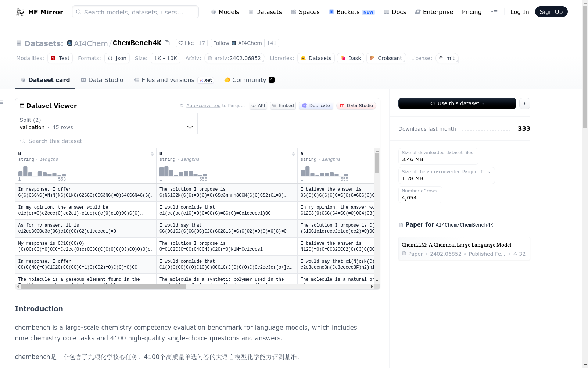Image resolution: width=588 pixels, height=368 pixels.
Task: Click the mit license tag
Action: click(x=447, y=58)
